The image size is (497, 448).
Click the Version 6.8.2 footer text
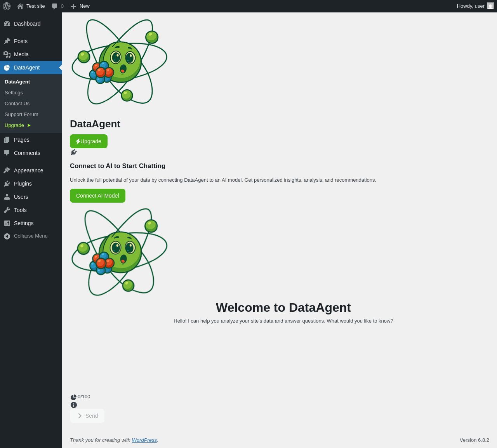coord(474,440)
